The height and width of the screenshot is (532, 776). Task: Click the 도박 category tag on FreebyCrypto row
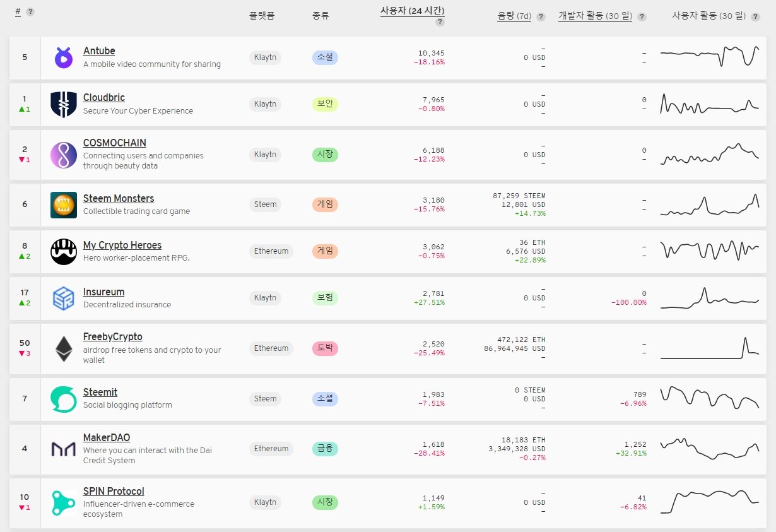[x=325, y=348]
